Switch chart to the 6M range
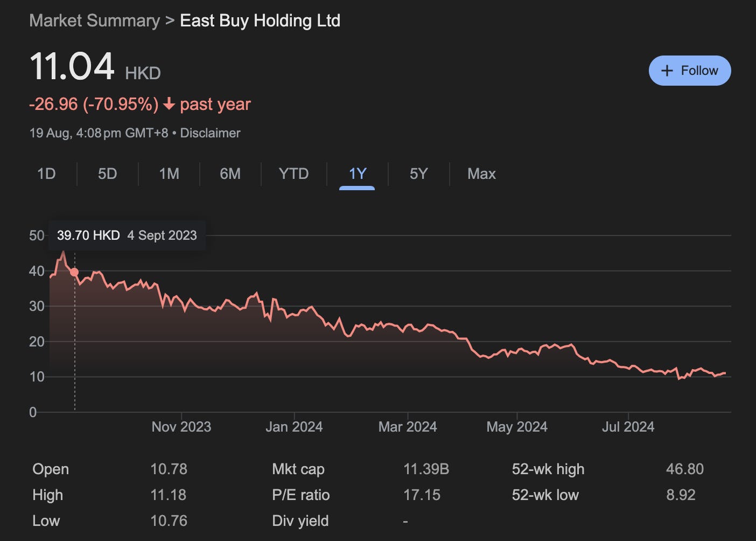Image resolution: width=756 pixels, height=541 pixels. [230, 174]
